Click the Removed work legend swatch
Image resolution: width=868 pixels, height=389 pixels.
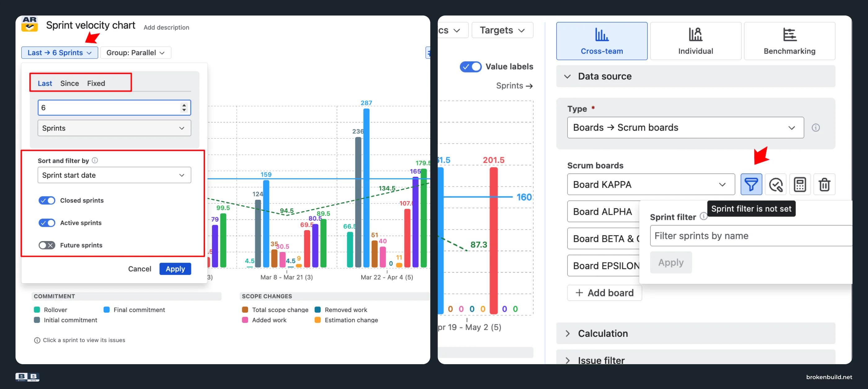[318, 310]
